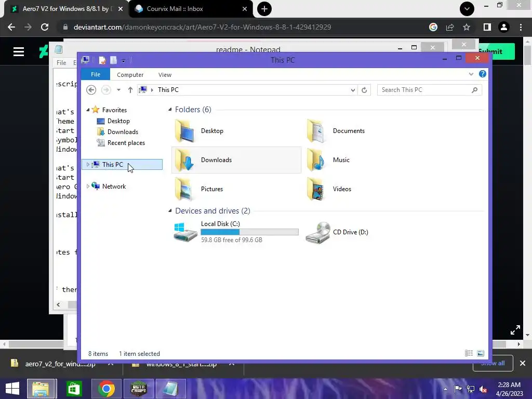Open the Chrome tab search dropdown
Image resolution: width=532 pixels, height=399 pixels.
[x=467, y=9]
